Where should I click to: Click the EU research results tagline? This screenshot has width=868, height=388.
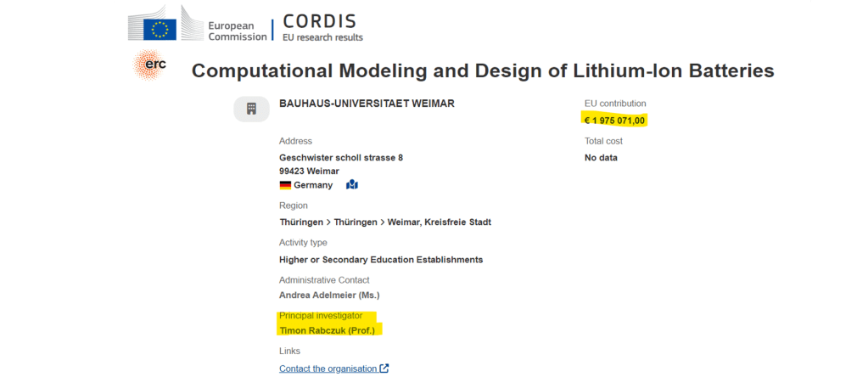point(323,37)
